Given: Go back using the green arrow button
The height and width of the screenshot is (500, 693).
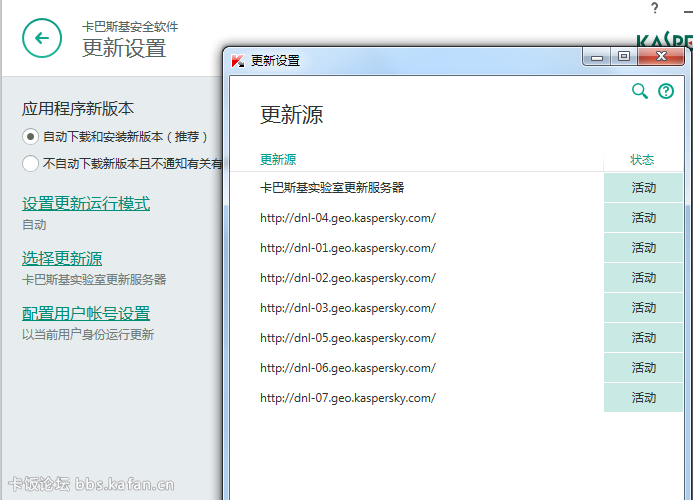Looking at the screenshot, I should pos(42,38).
